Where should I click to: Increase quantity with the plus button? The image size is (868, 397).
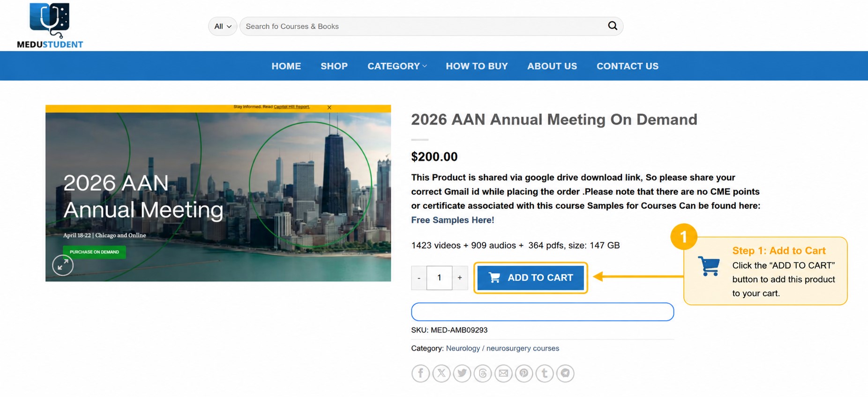(460, 278)
